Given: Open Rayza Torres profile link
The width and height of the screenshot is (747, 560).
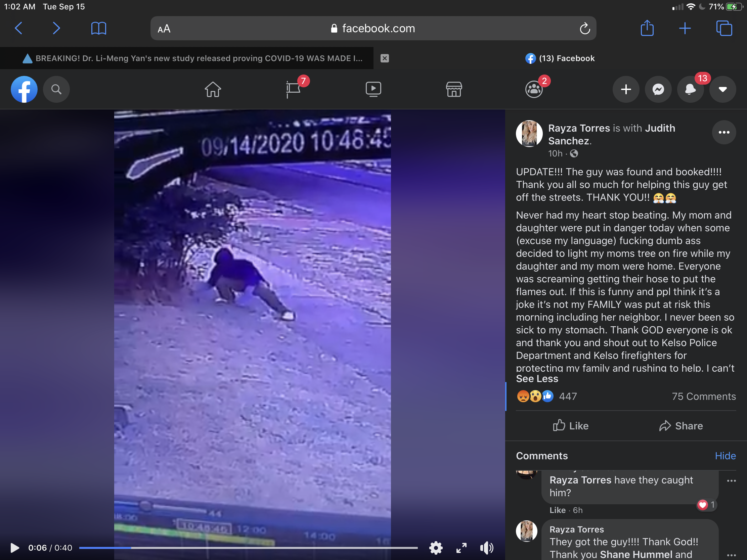Looking at the screenshot, I should point(579,128).
